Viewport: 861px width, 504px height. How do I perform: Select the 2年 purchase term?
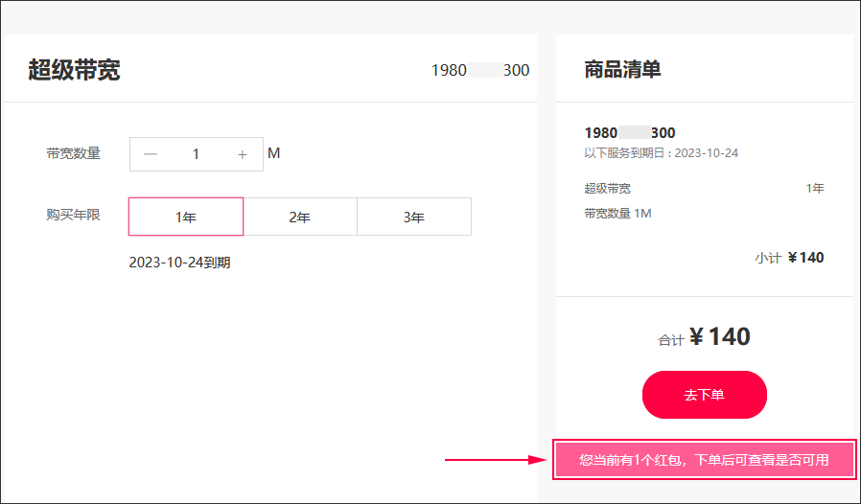point(300,217)
